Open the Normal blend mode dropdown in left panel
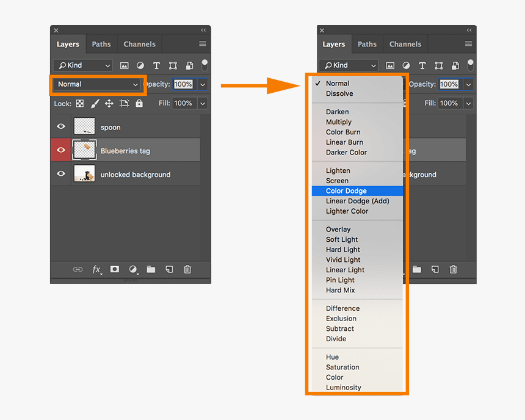The width and height of the screenshot is (525, 420). tap(98, 84)
